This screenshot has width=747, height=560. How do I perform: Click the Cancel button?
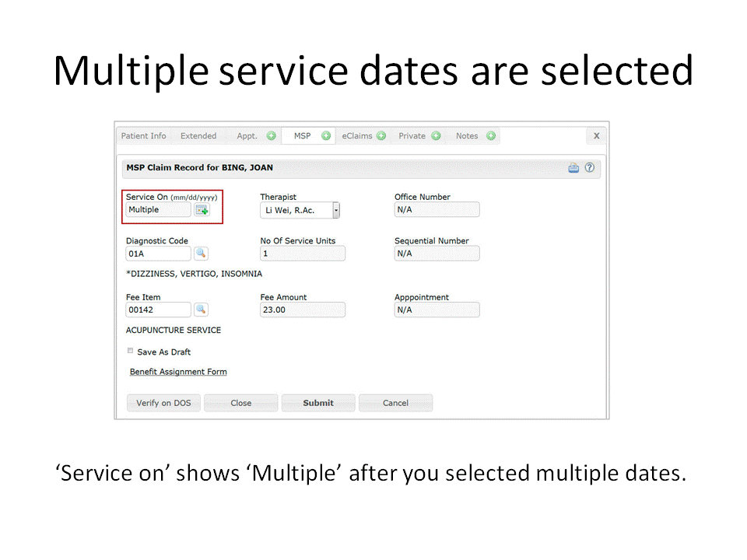tap(395, 403)
